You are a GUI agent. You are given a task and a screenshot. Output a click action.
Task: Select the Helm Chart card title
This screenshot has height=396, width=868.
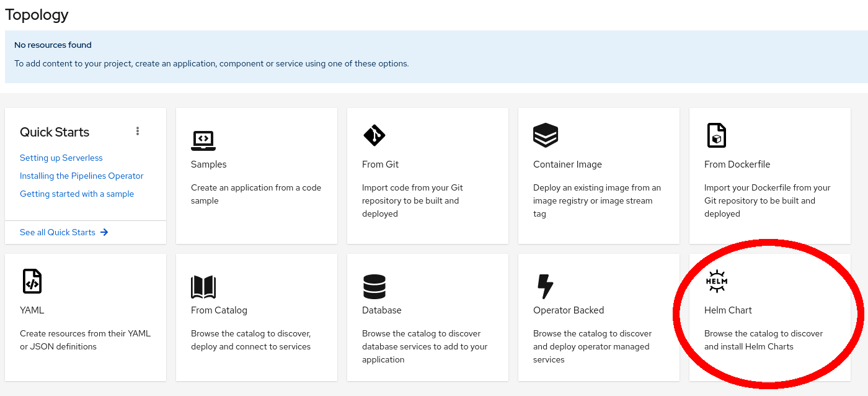[x=728, y=310]
